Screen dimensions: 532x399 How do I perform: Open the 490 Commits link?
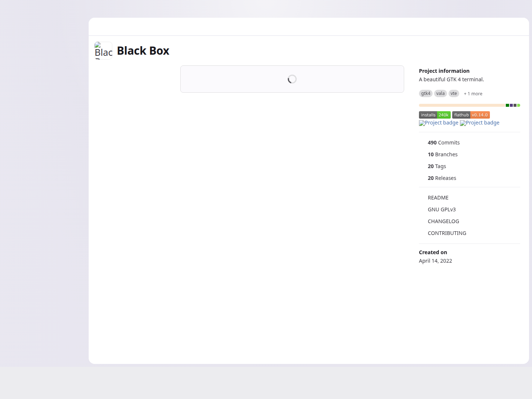tap(444, 143)
